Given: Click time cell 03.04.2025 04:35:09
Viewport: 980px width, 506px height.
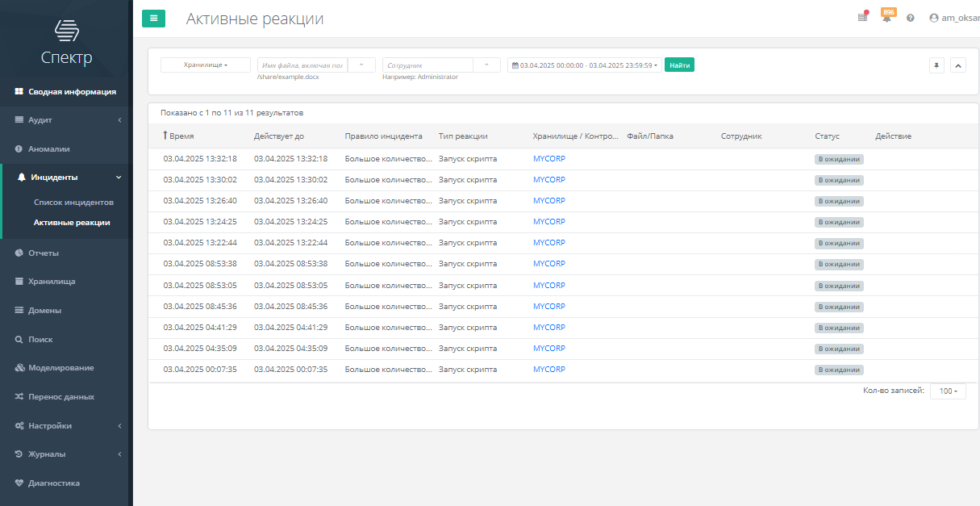Looking at the screenshot, I should (200, 349).
